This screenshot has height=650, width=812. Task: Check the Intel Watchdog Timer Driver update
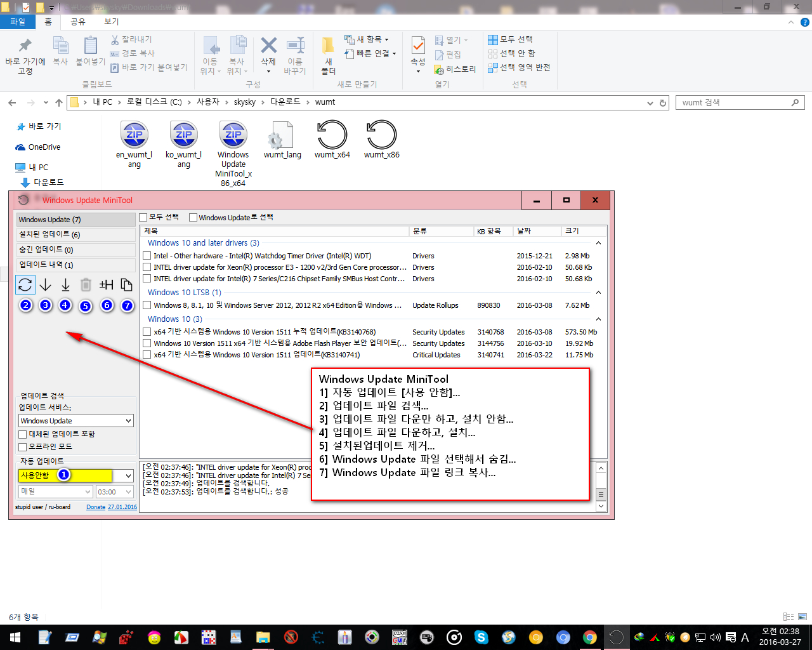point(147,256)
